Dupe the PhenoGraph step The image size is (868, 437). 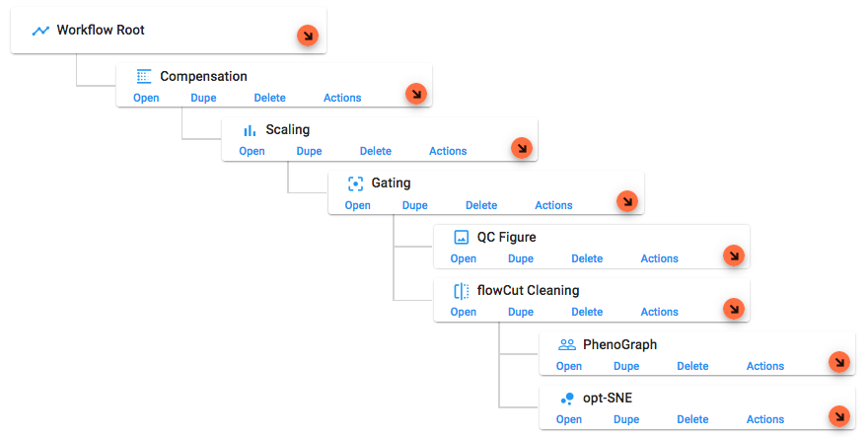[626, 366]
